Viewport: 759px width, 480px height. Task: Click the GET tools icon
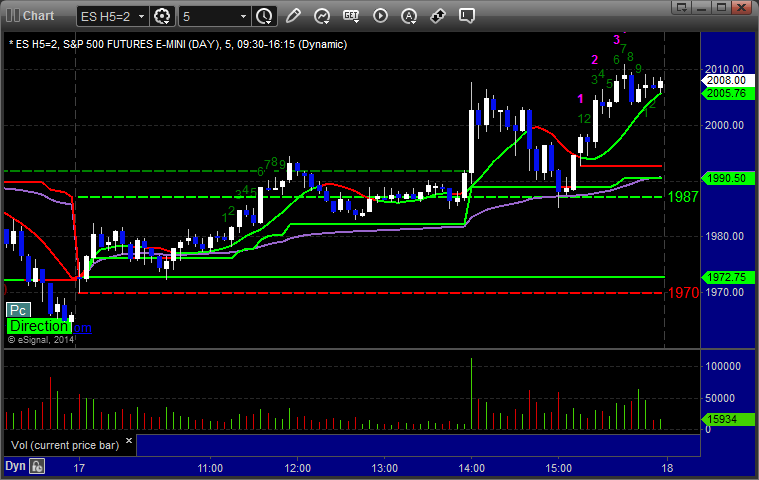pos(352,16)
